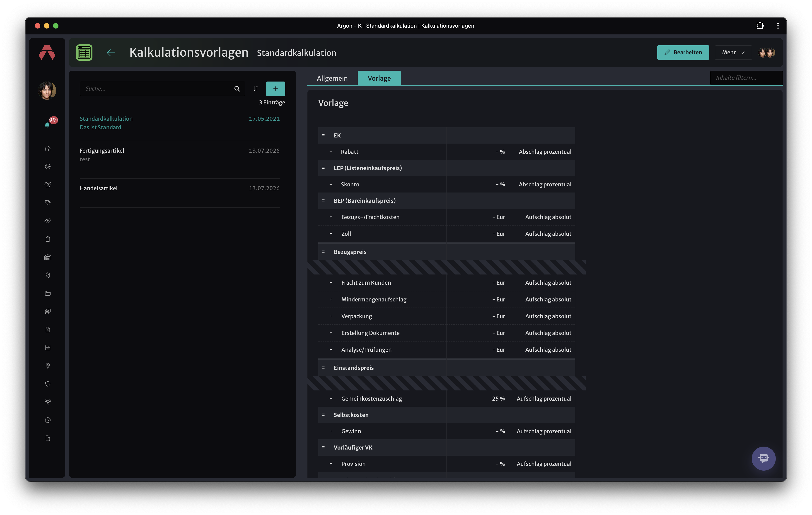
Task: Click the Analyse/Prüfungen row
Action: pyautogui.click(x=447, y=349)
